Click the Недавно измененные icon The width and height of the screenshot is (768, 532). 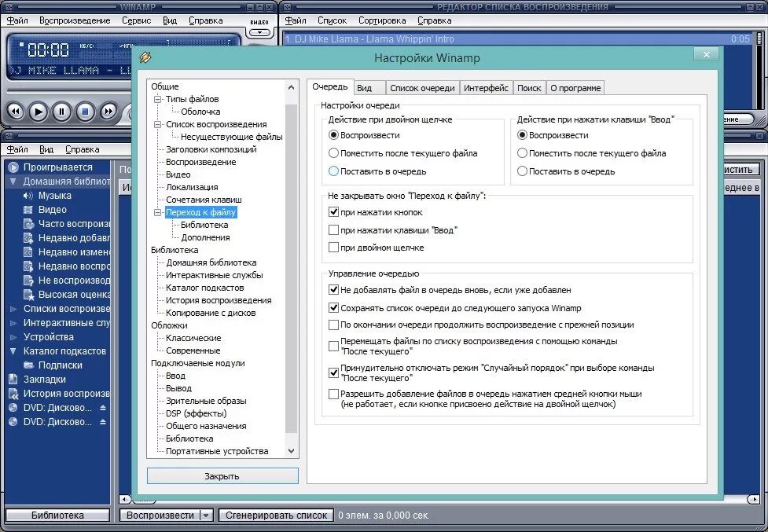click(x=28, y=252)
